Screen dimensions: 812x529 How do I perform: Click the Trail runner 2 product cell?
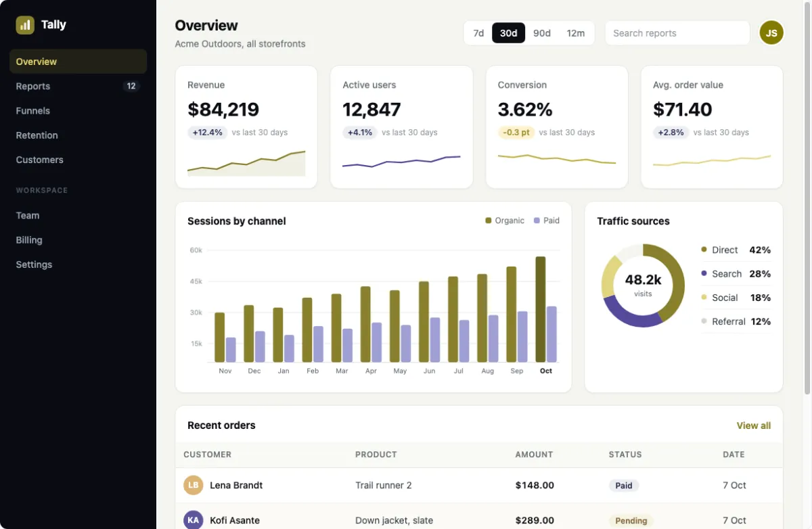click(x=384, y=485)
